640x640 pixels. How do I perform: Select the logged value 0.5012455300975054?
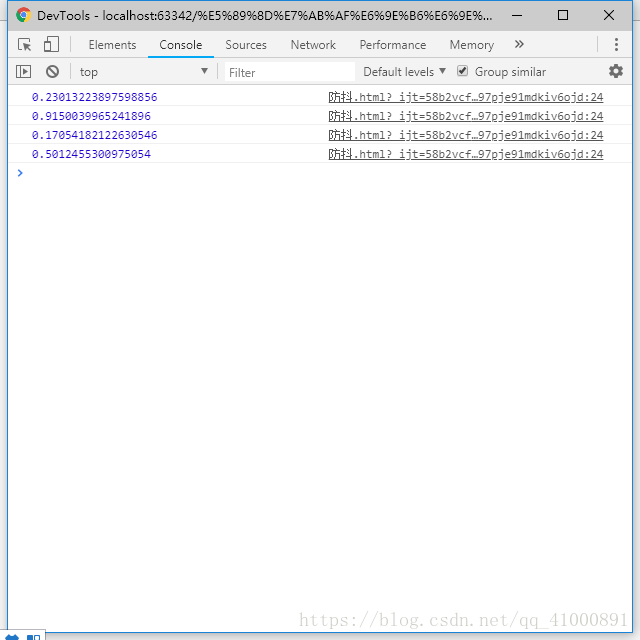91,154
